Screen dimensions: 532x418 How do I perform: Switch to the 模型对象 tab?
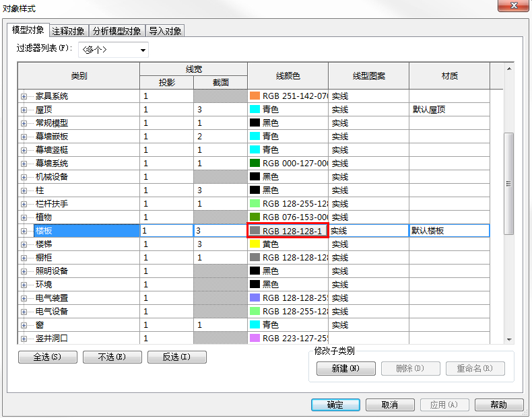coord(28,30)
